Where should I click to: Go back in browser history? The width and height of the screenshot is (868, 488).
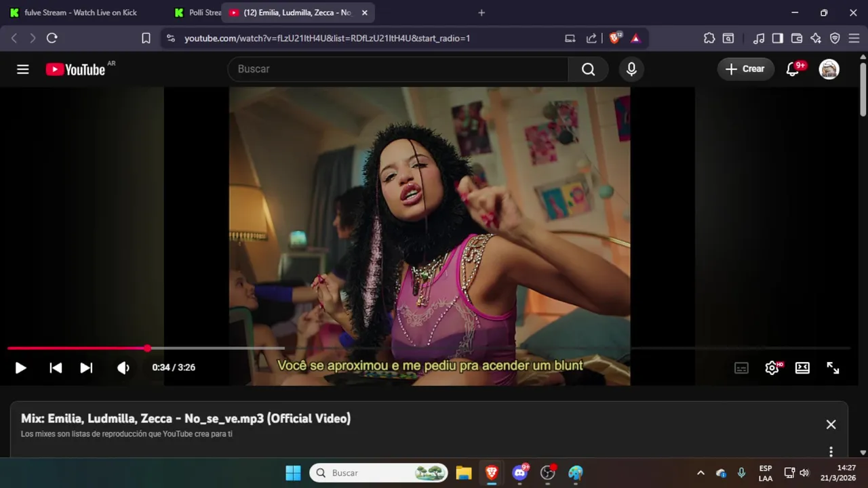tap(14, 39)
